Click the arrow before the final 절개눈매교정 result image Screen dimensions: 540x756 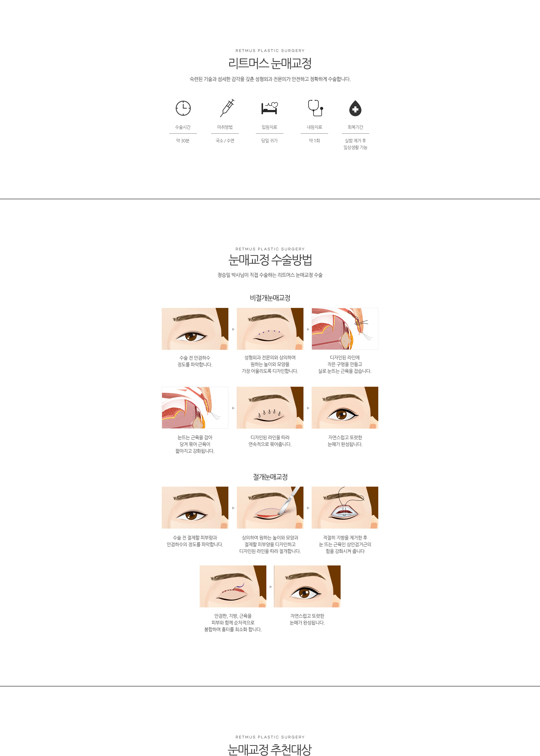point(271,587)
